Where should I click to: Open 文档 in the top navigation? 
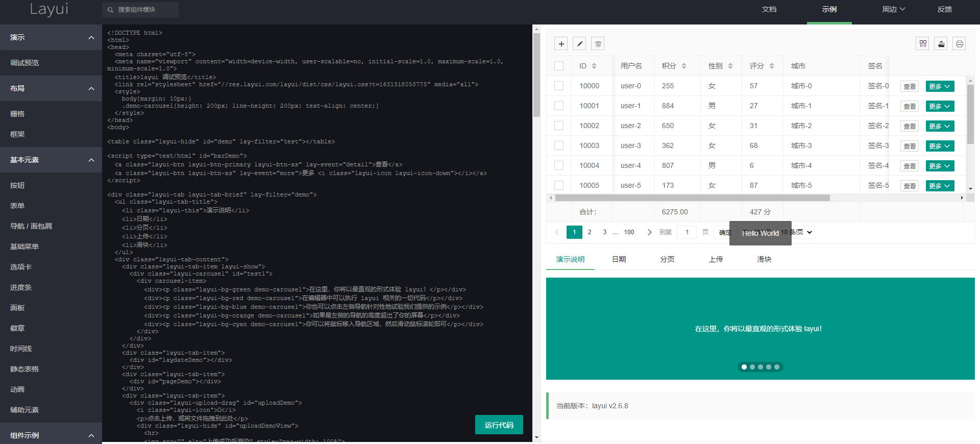769,9
